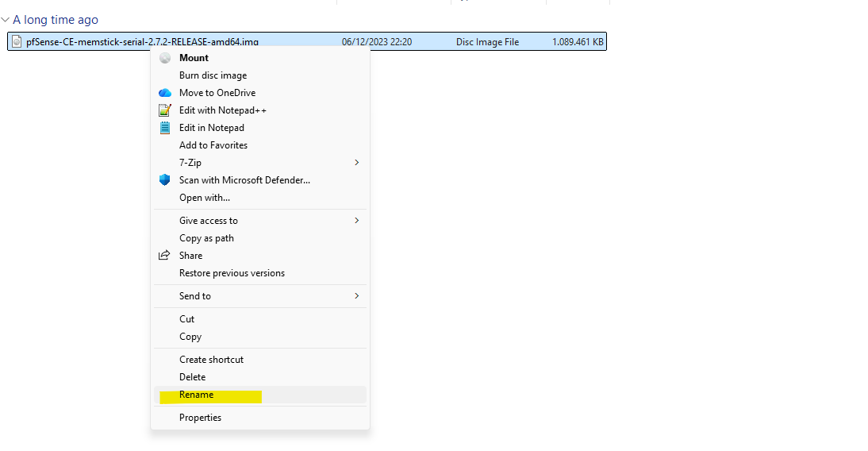The width and height of the screenshot is (868, 451).
Task: Click the Microsoft Defender shield icon
Action: (x=165, y=180)
